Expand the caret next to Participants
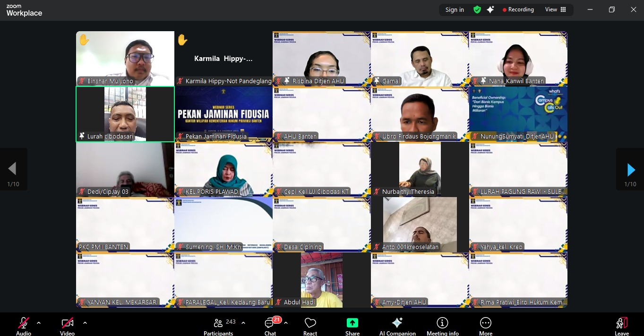This screenshot has height=336, width=644. 243,323
